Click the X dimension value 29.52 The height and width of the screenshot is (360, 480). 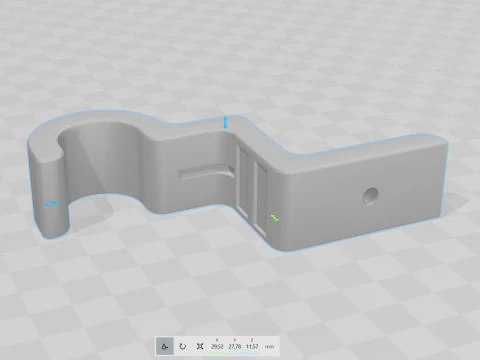[x=217, y=347]
